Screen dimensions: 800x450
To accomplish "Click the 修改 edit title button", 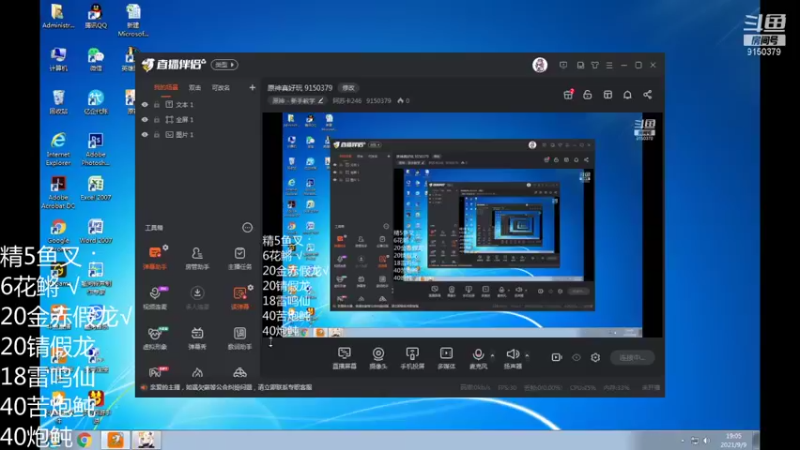I will coord(348,88).
